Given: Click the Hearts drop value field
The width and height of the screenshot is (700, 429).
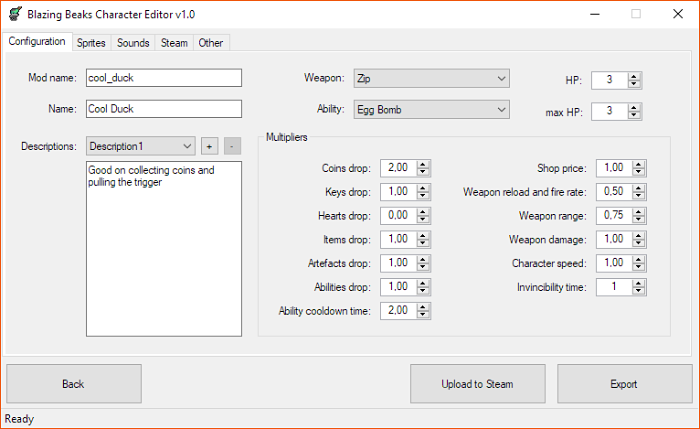Looking at the screenshot, I should point(398,216).
